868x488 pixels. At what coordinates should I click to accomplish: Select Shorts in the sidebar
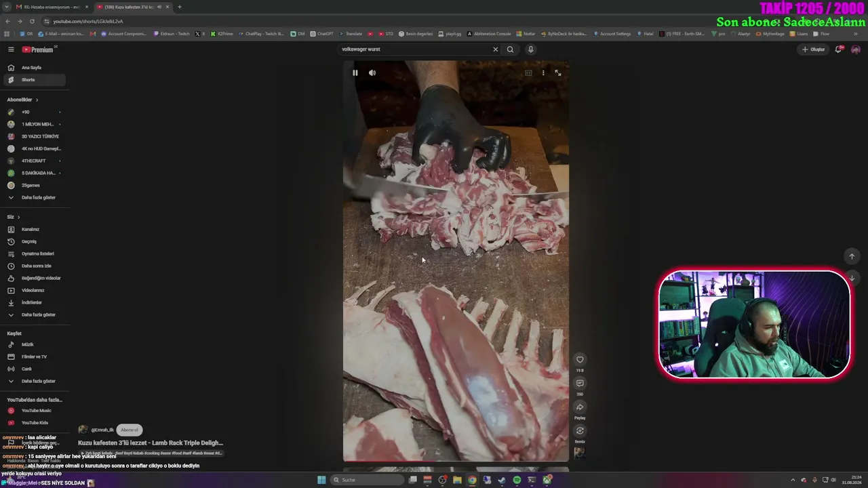pos(34,80)
